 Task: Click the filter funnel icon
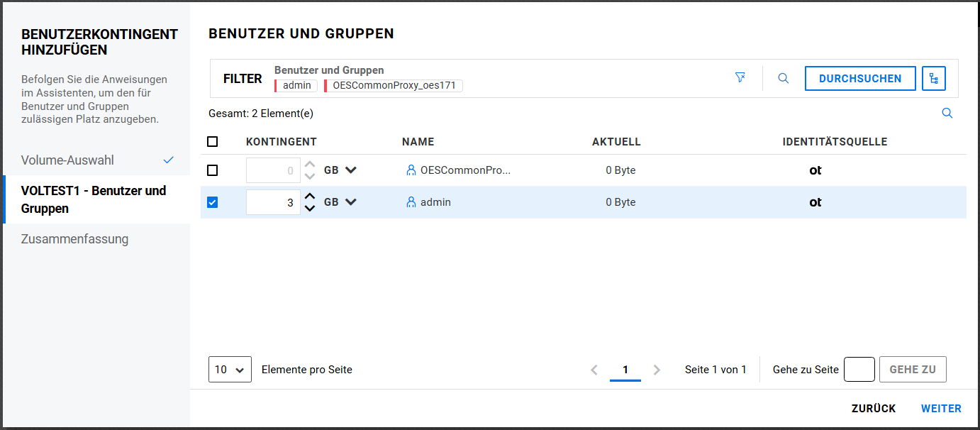click(x=740, y=78)
